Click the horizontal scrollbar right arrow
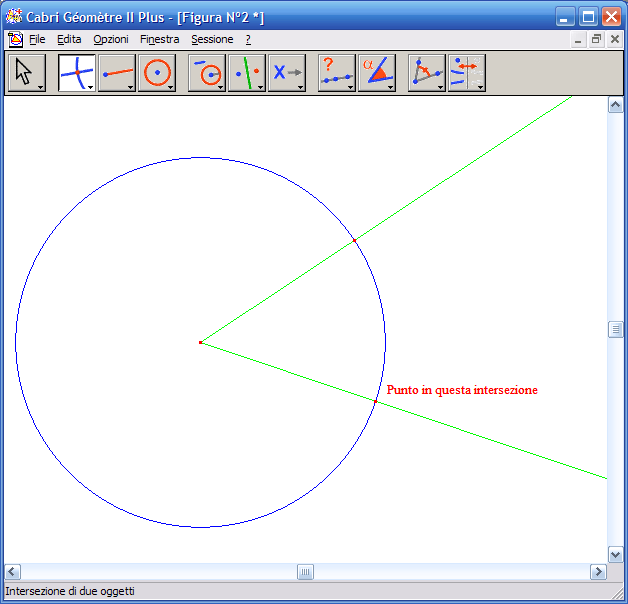Image resolution: width=628 pixels, height=604 pixels. (598, 572)
